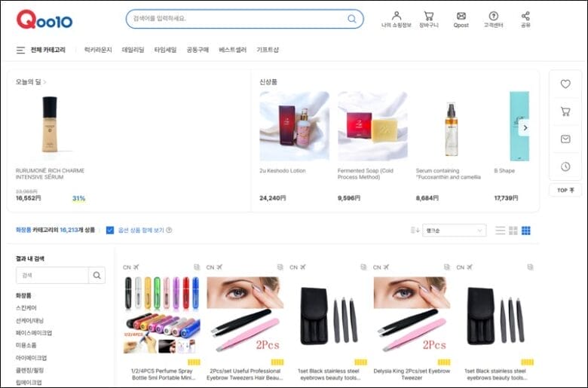Screen dimensions: 588x388
Task: Expand the all categories hamburger menu
Action: (21, 50)
